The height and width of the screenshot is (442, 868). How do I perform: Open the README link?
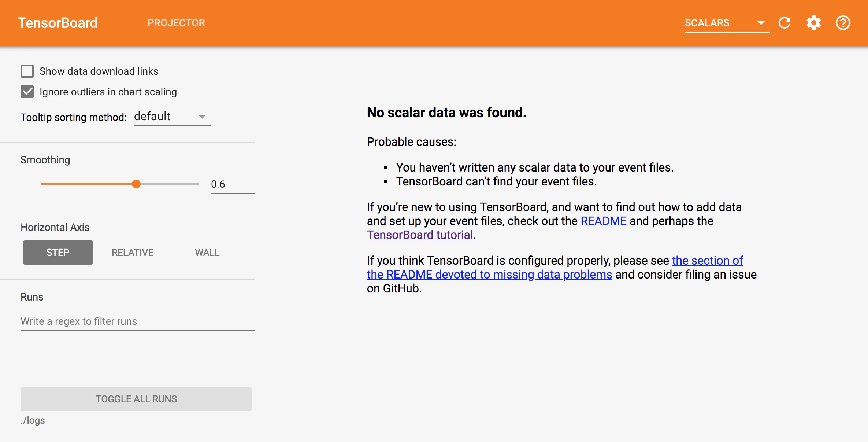604,221
